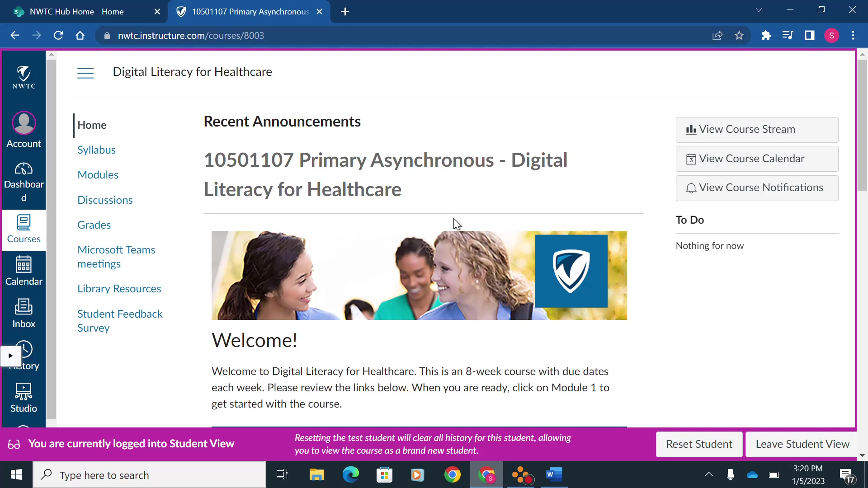Open the Discussions page
868x488 pixels.
105,200
